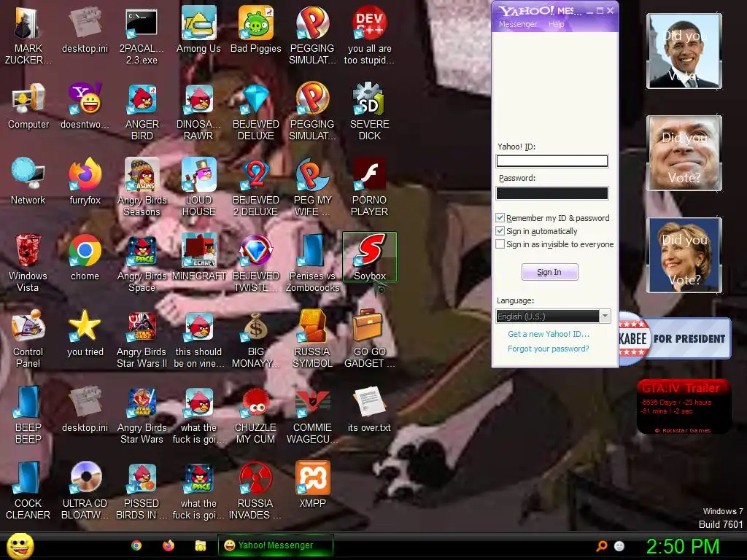This screenshot has width=747, height=560.
Task: Open the Messenger menu
Action: (518, 24)
